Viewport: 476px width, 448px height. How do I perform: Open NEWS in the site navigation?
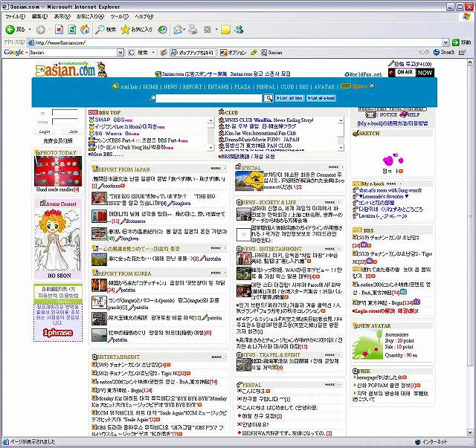170,87
